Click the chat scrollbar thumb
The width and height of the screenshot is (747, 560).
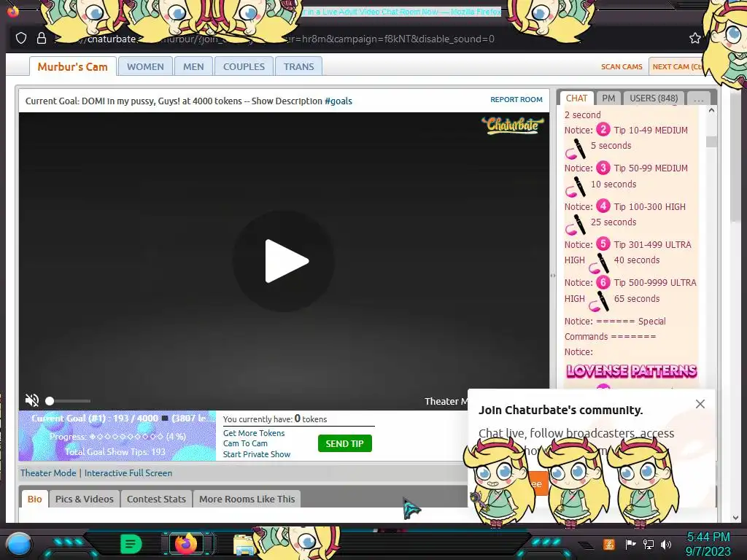[x=711, y=142]
